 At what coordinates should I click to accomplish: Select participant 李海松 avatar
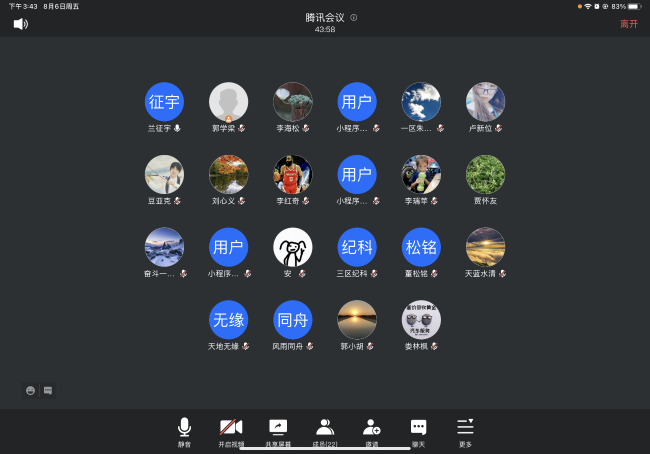click(x=293, y=102)
